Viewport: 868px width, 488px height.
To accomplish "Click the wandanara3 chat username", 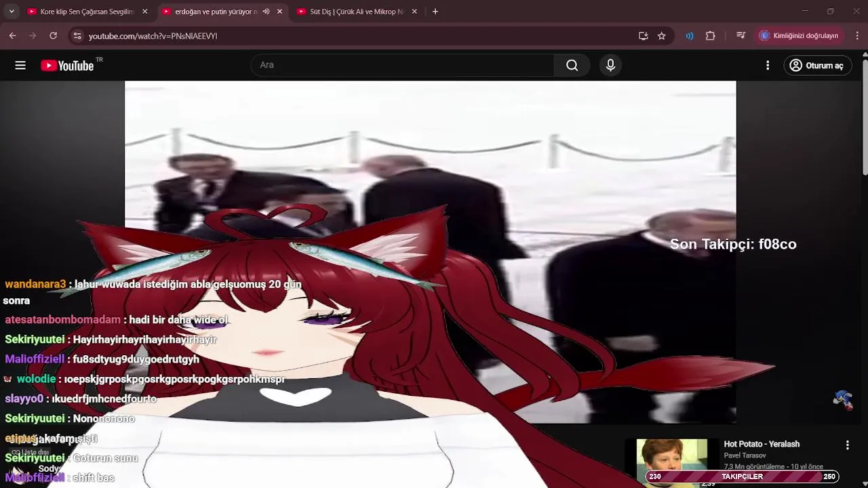I will 35,285.
